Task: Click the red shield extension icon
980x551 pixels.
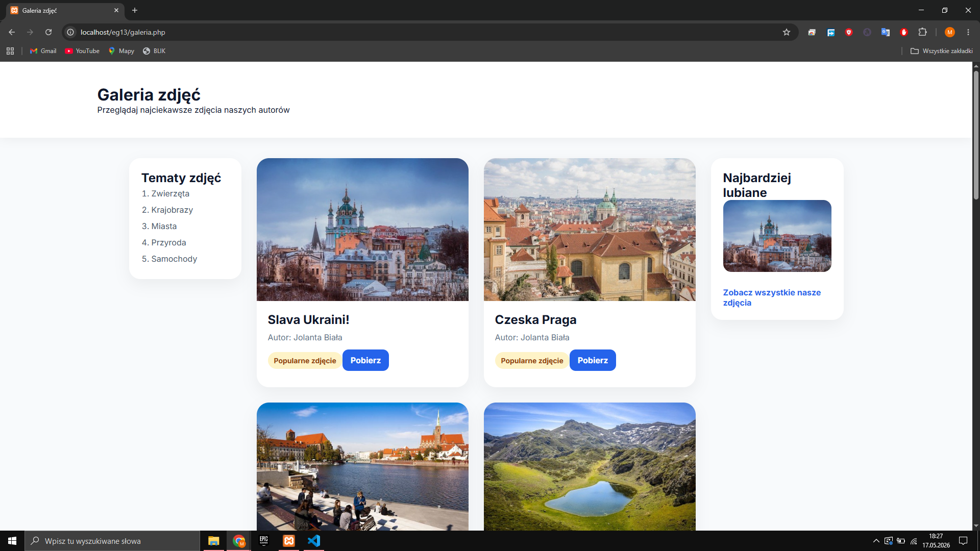Action: [x=849, y=32]
